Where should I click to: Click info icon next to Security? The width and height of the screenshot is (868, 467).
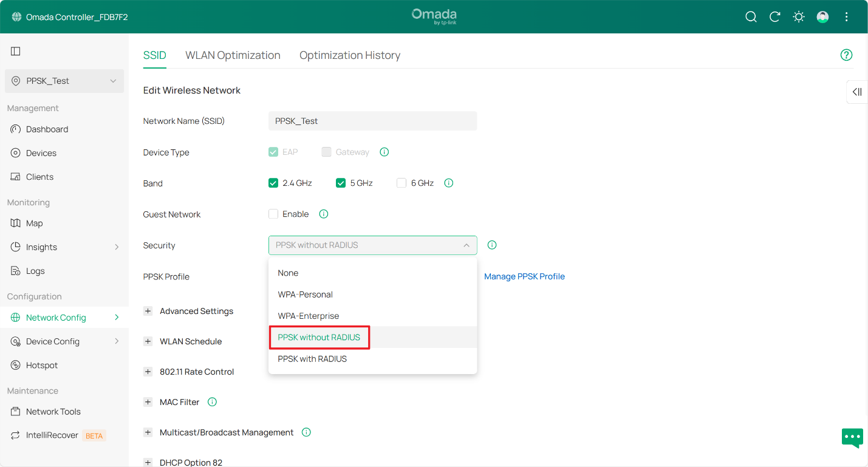492,245
